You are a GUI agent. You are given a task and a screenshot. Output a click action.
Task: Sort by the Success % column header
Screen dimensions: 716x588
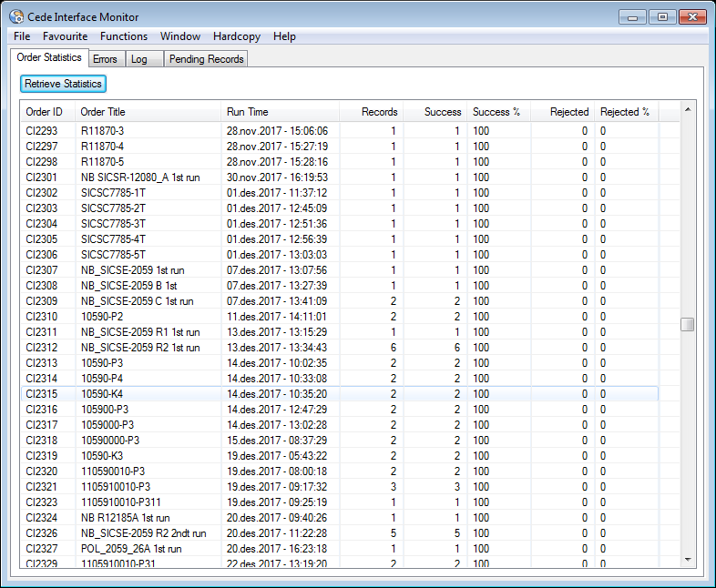point(496,112)
